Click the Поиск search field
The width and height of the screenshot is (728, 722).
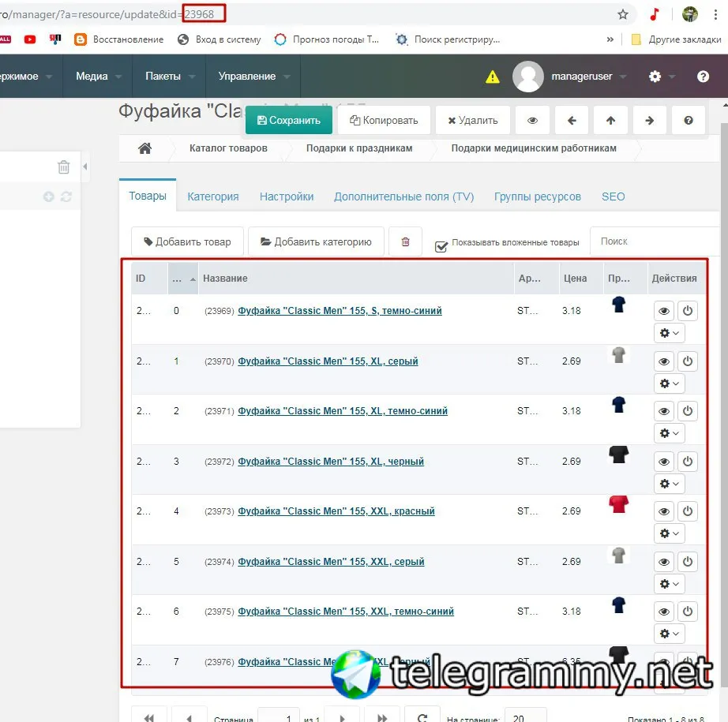[x=655, y=241]
